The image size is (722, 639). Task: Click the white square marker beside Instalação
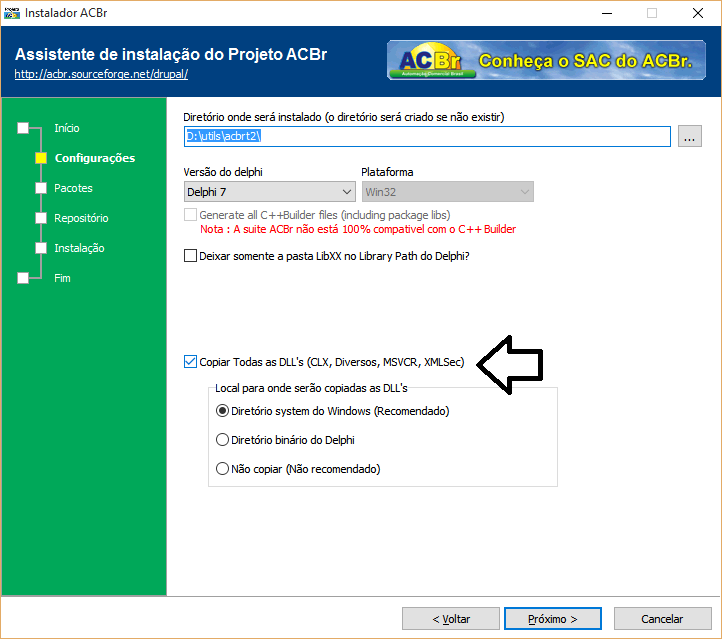(41, 248)
